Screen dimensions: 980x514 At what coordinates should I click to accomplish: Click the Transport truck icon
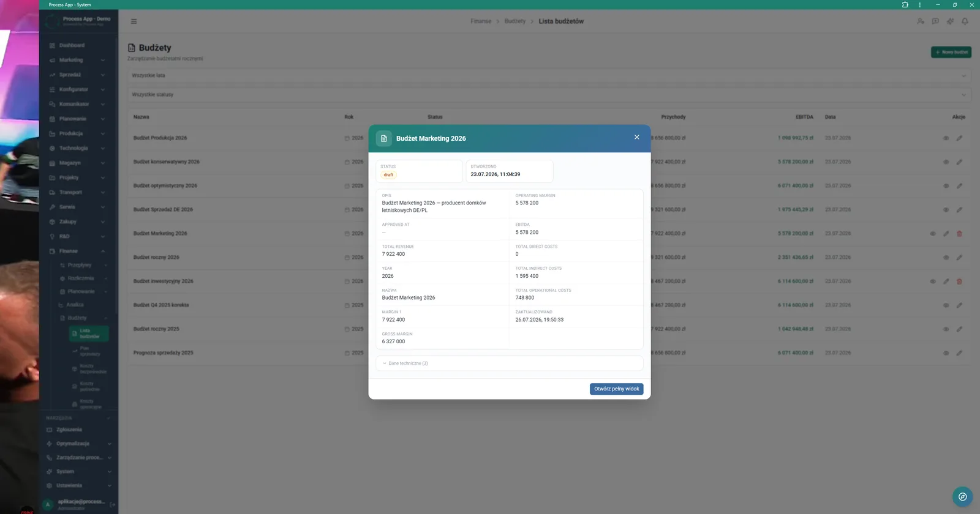click(x=52, y=192)
